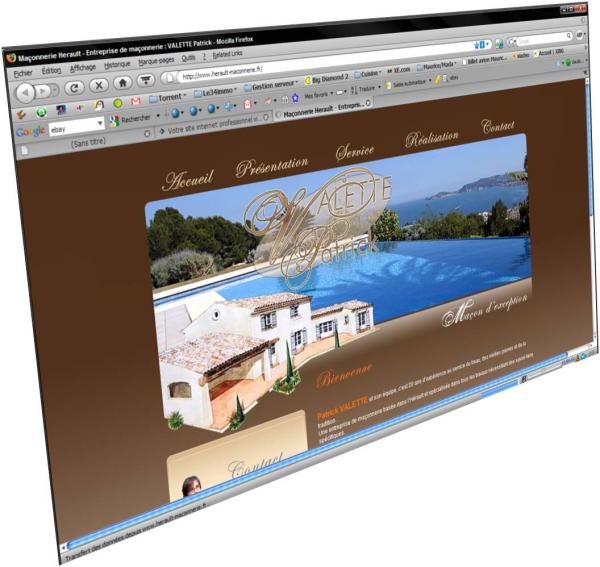Expand the Torrent bookmarks folder

pos(168,98)
